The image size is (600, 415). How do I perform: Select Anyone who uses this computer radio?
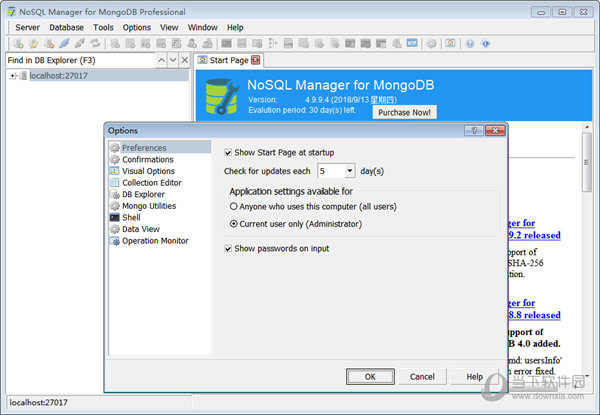pos(233,207)
